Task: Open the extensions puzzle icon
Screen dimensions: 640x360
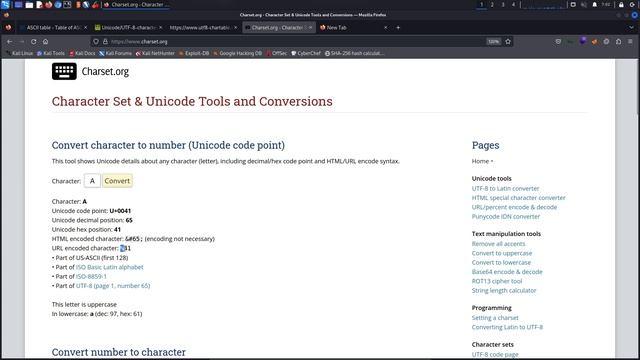Action: [x=618, y=42]
